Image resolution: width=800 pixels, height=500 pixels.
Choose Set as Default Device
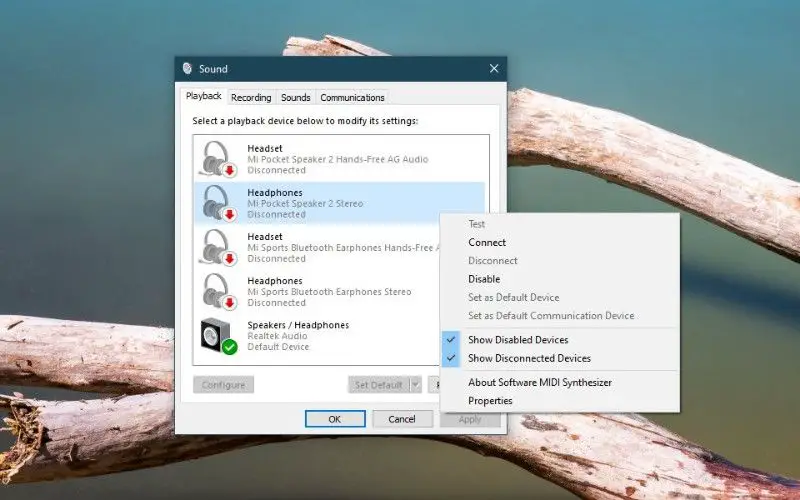(x=560, y=297)
